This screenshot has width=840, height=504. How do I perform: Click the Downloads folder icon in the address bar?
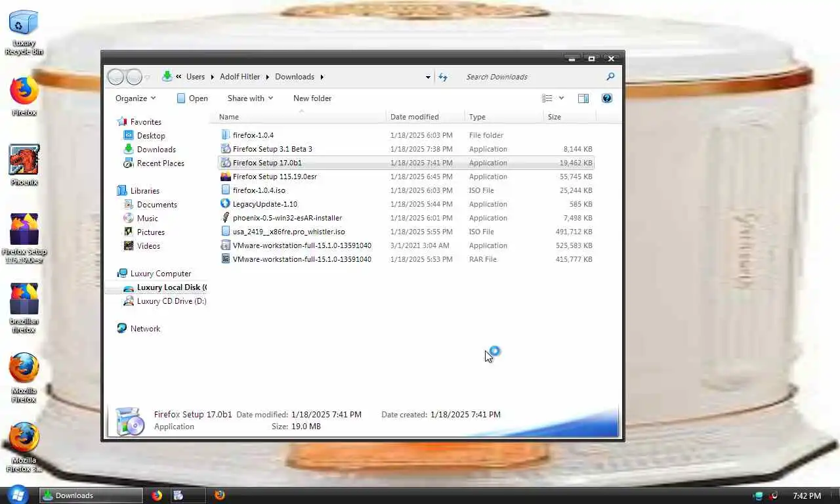[167, 77]
